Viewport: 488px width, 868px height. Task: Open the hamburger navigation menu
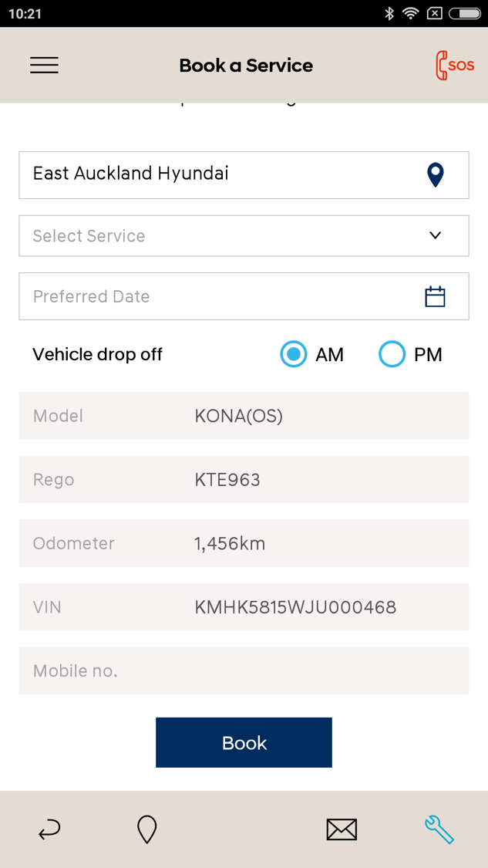click(x=44, y=65)
